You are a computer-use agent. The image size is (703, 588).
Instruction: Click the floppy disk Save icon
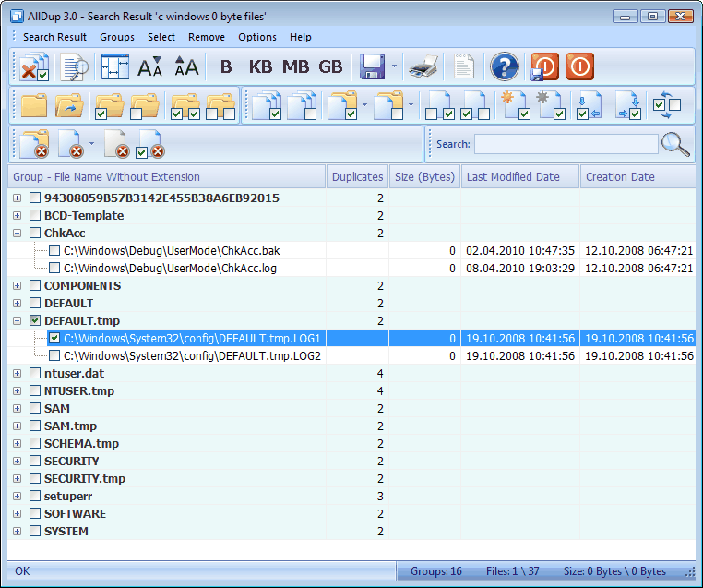point(373,66)
